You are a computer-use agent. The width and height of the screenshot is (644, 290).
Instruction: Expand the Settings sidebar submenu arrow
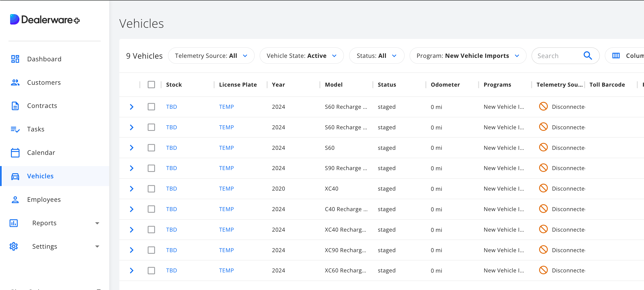(97, 247)
